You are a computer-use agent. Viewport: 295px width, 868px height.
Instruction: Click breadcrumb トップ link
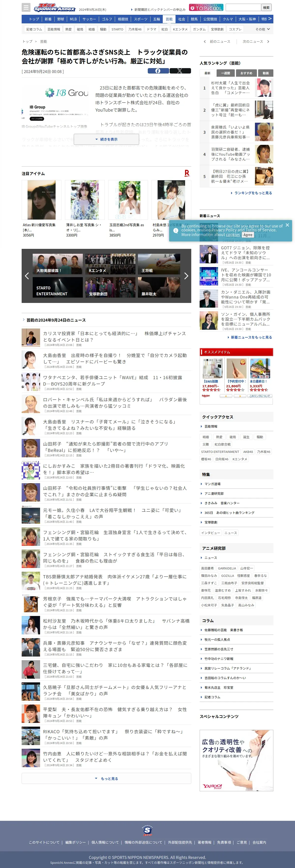pyautogui.click(x=27, y=42)
